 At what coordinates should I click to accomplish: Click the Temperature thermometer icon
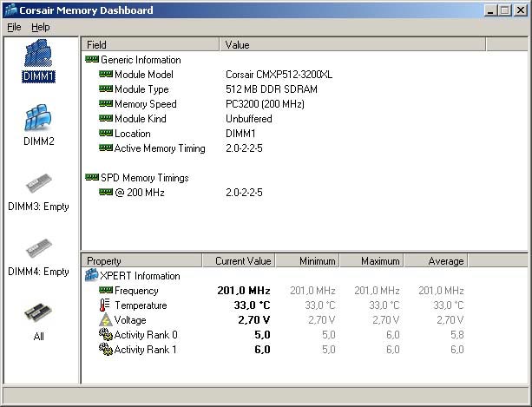pyautogui.click(x=105, y=305)
